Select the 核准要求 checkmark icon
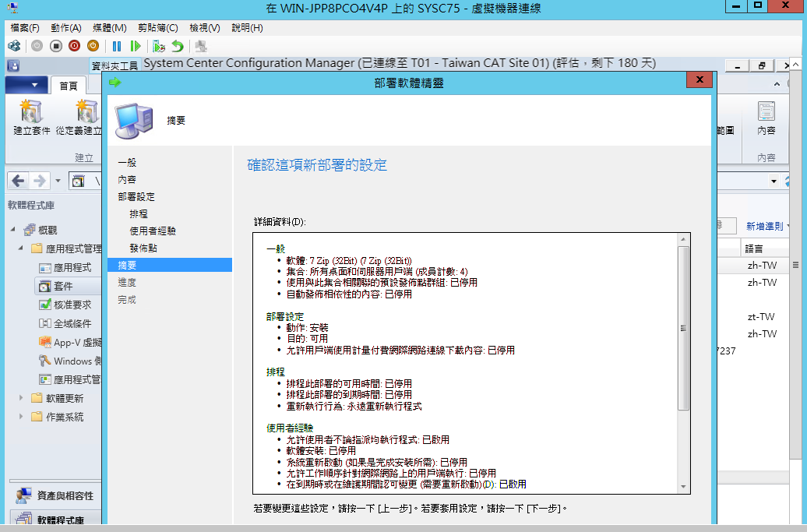Image resolution: width=807 pixels, height=532 pixels. (x=45, y=305)
